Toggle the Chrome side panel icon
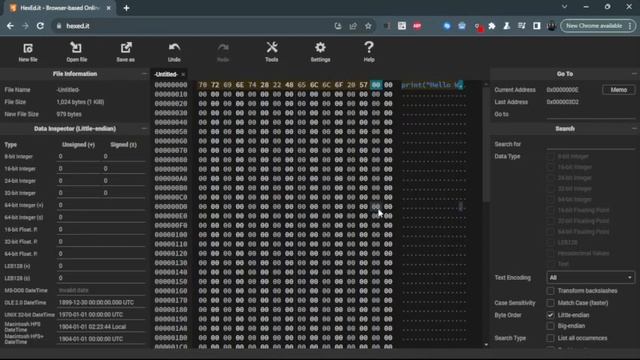This screenshot has width=640, height=360. click(x=537, y=26)
